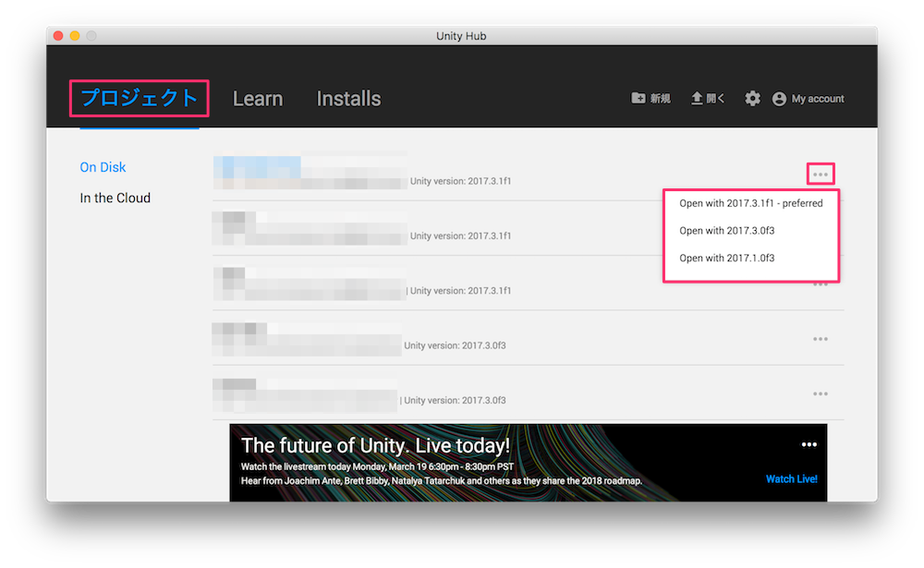Select the first project's Unity version 2017.3.1f1 text
The image size is (924, 568).
[x=460, y=181]
